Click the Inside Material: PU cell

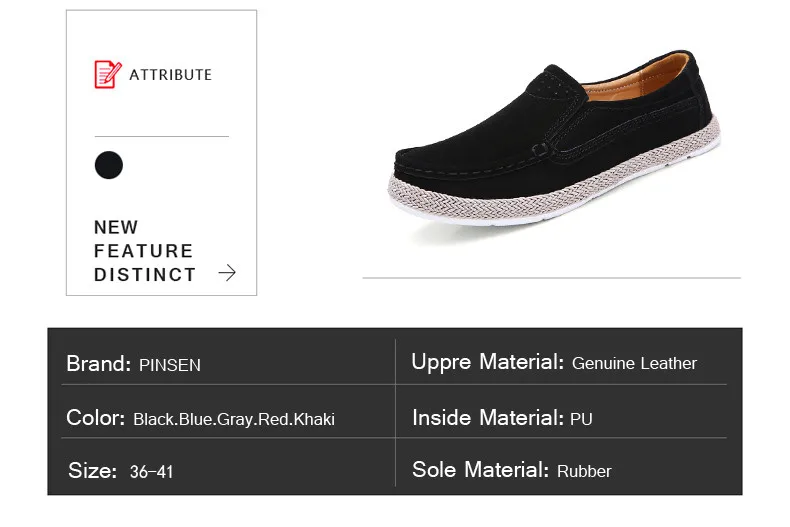[561, 418]
